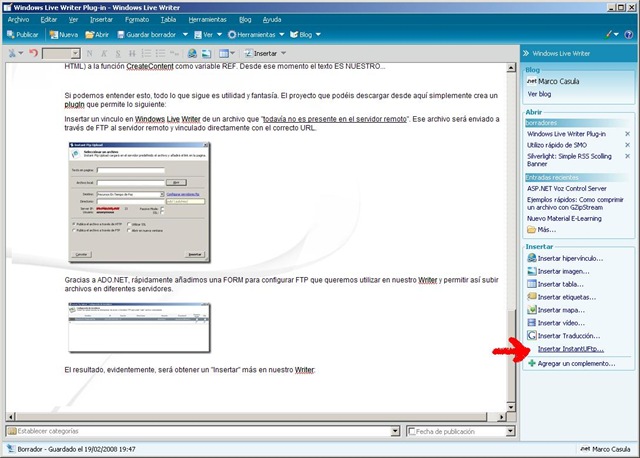Open a post with Abrir
The image size is (640, 458).
[97, 35]
